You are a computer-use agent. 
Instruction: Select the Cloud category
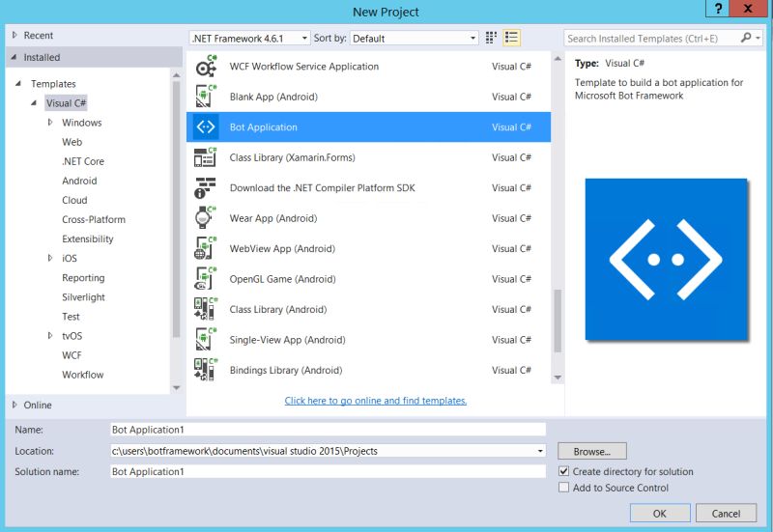[x=74, y=200]
